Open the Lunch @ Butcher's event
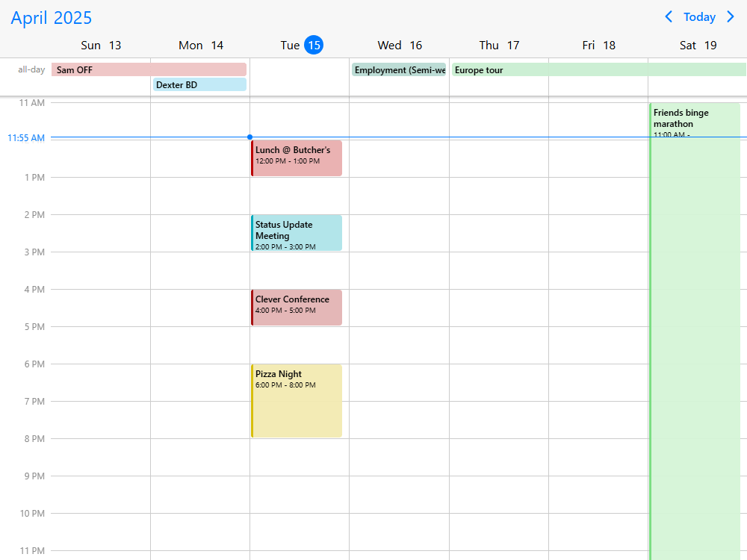Image resolution: width=747 pixels, height=560 pixels. (297, 158)
